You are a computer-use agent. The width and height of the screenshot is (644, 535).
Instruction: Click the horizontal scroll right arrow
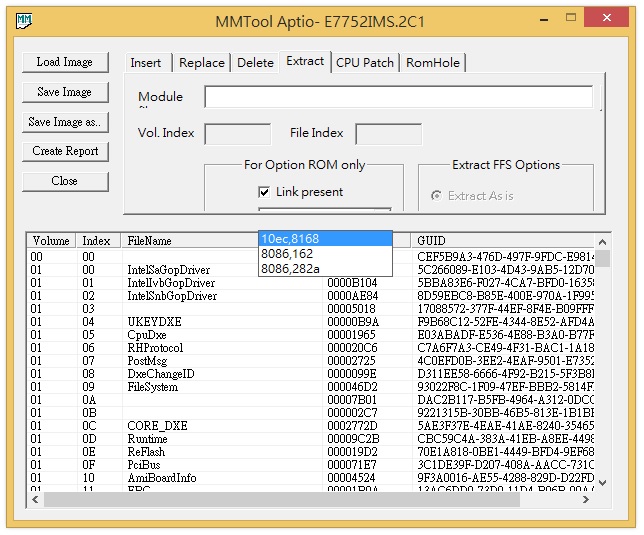click(x=586, y=499)
